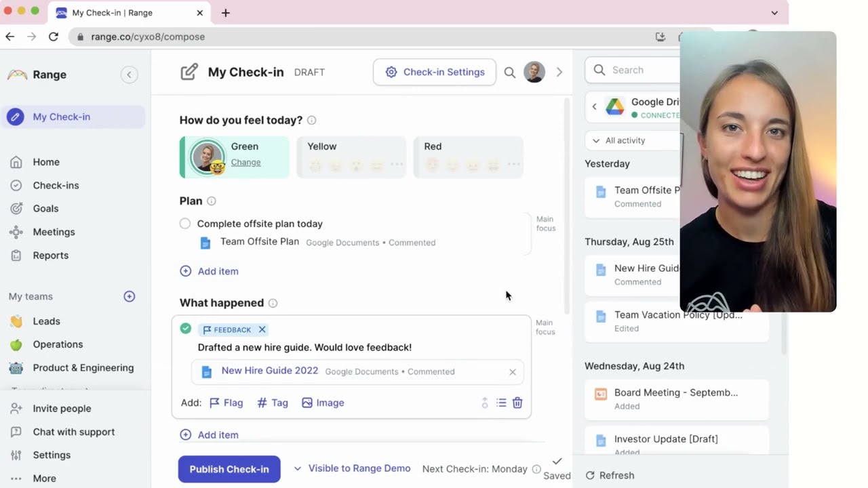Close the My Check-in | Range tab
868x488 pixels.
(x=200, y=13)
